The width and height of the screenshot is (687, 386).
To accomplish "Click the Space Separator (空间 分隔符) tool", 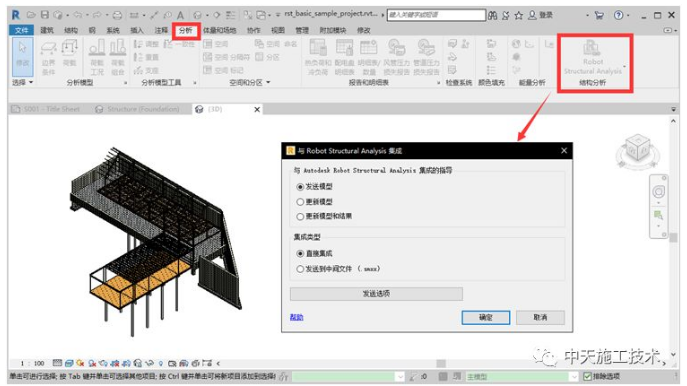I will [x=227, y=57].
